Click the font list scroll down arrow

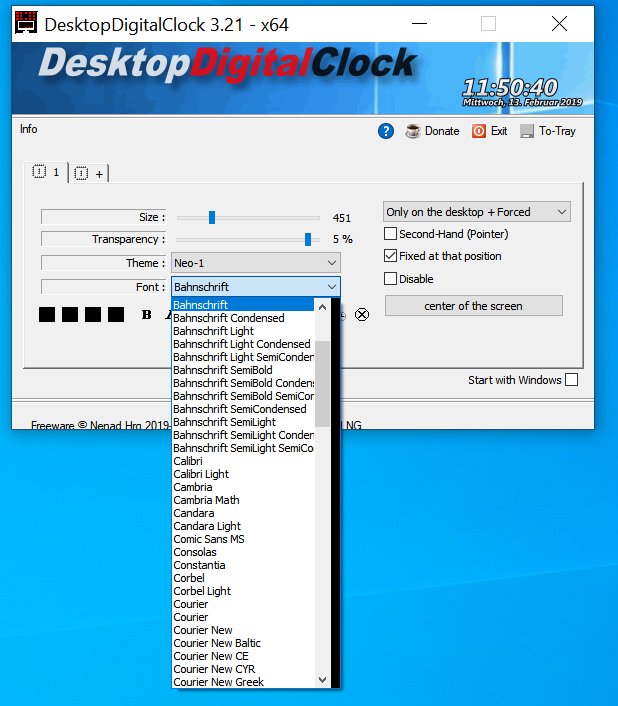pyautogui.click(x=322, y=679)
